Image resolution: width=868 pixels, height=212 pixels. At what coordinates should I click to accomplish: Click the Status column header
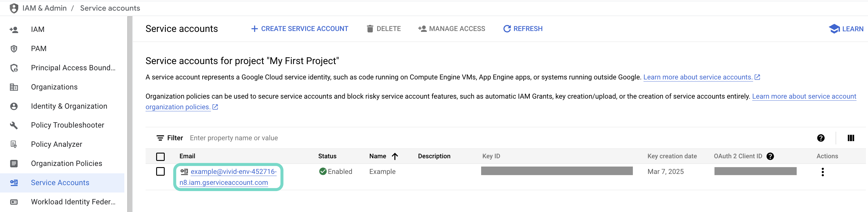327,156
